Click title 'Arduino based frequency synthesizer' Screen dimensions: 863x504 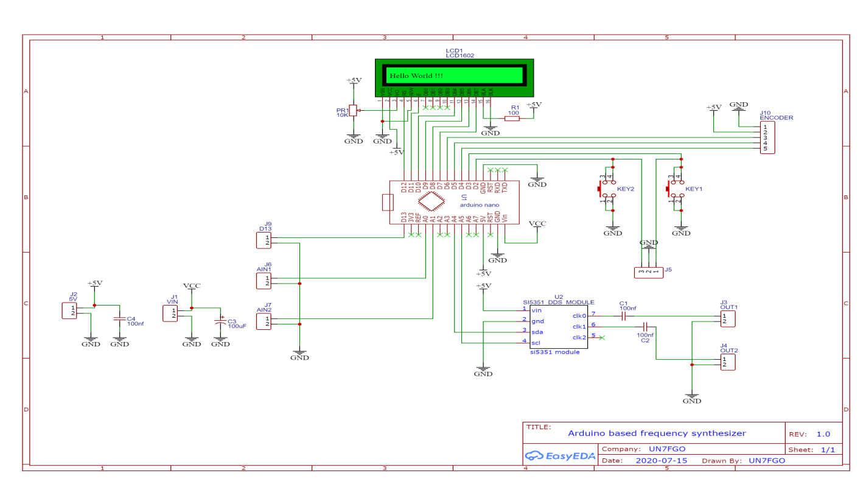tap(657, 433)
